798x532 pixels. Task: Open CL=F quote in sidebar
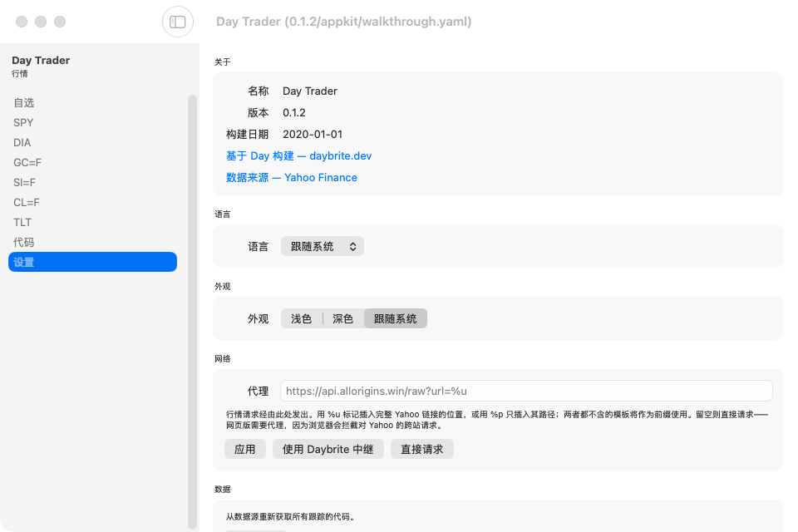(92, 202)
